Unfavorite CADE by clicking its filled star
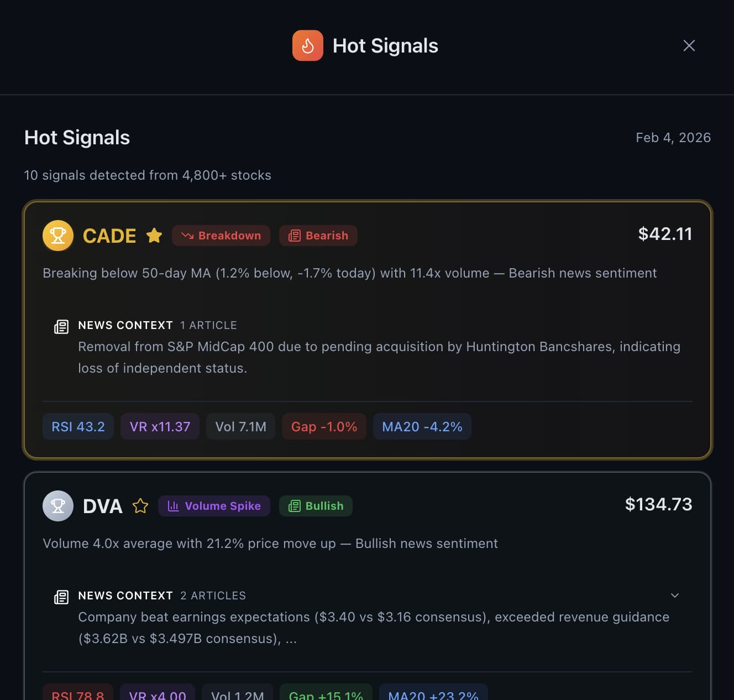Image resolution: width=734 pixels, height=700 pixels. 154,235
